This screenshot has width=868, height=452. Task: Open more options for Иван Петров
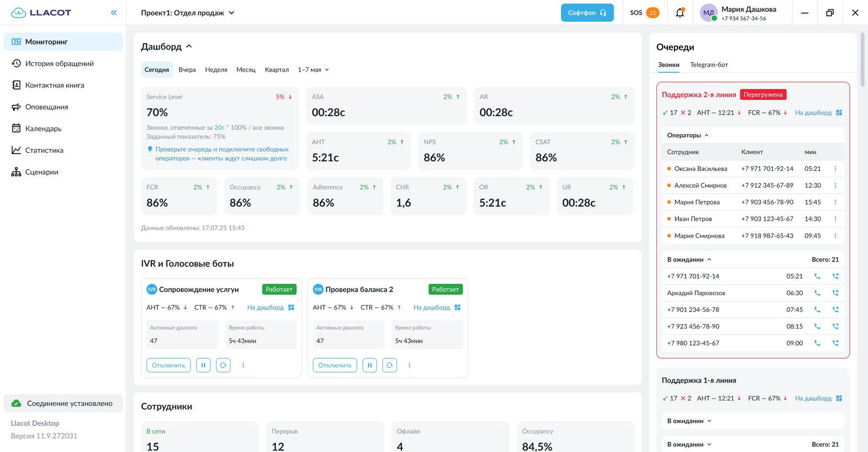click(835, 219)
